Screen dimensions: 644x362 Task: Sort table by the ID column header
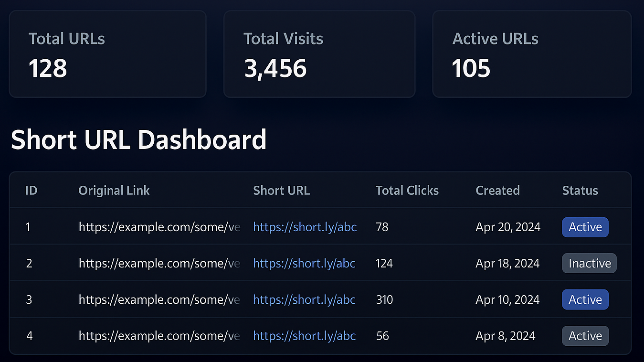31,191
